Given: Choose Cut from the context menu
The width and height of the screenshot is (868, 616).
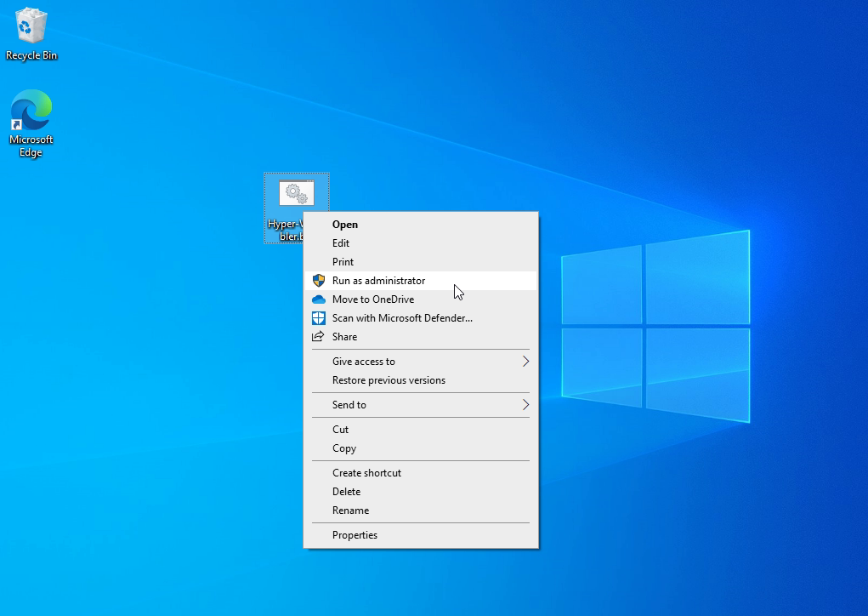Looking at the screenshot, I should pos(421,430).
